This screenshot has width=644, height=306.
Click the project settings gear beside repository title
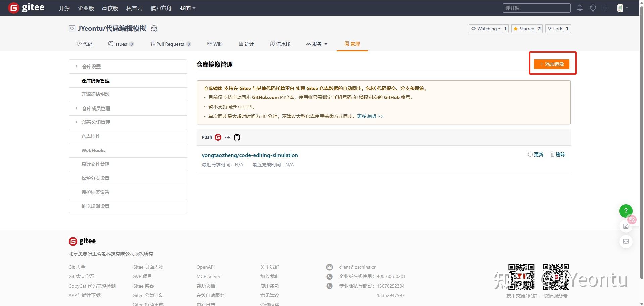[x=154, y=29]
